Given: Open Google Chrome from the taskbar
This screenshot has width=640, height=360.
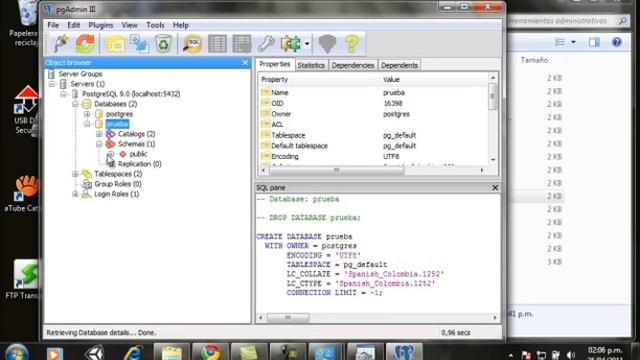Looking at the screenshot, I should pos(210,352).
